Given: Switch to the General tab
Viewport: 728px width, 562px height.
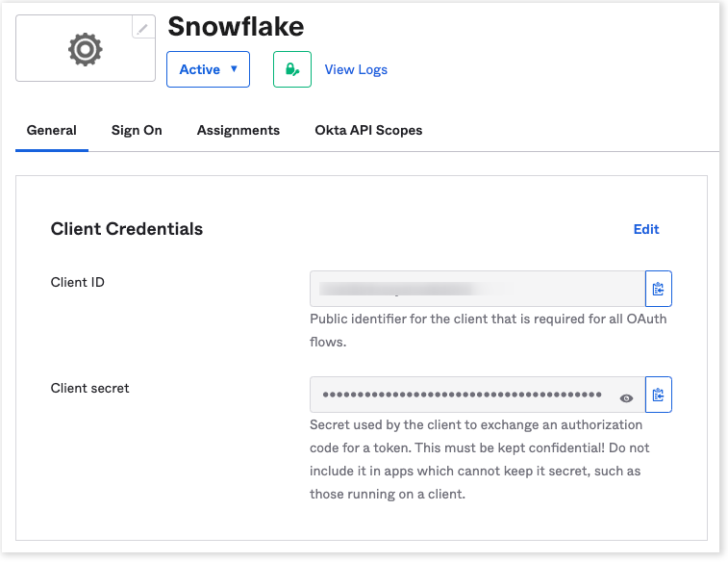Looking at the screenshot, I should click(x=52, y=130).
